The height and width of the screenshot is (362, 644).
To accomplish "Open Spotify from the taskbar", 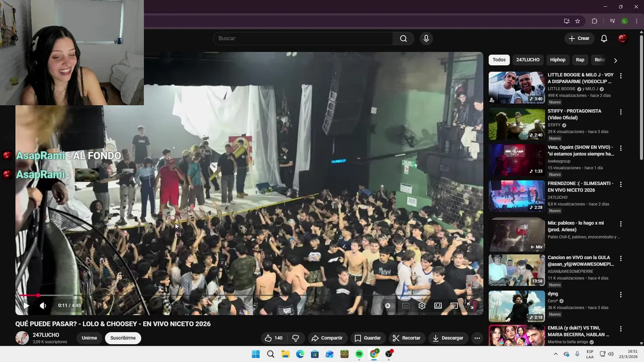I will point(359,354).
